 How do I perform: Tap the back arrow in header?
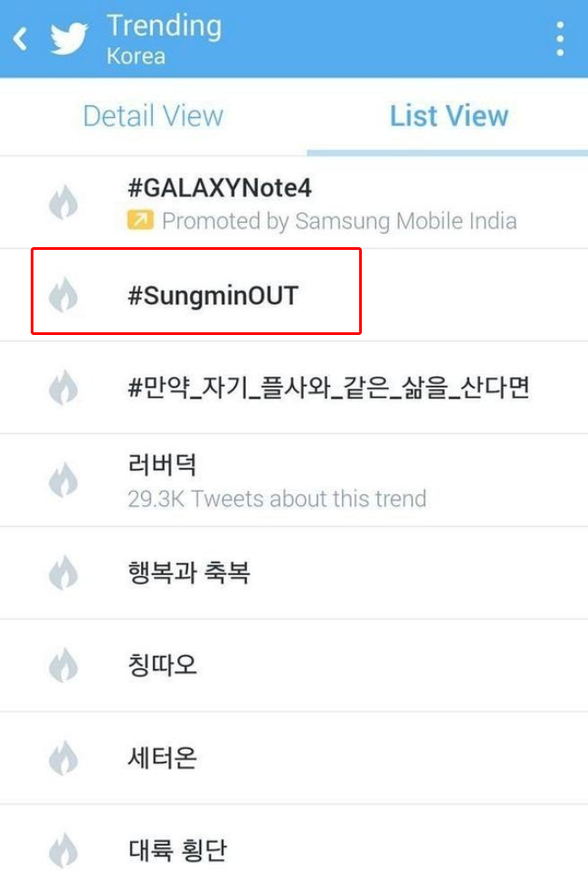pos(20,39)
